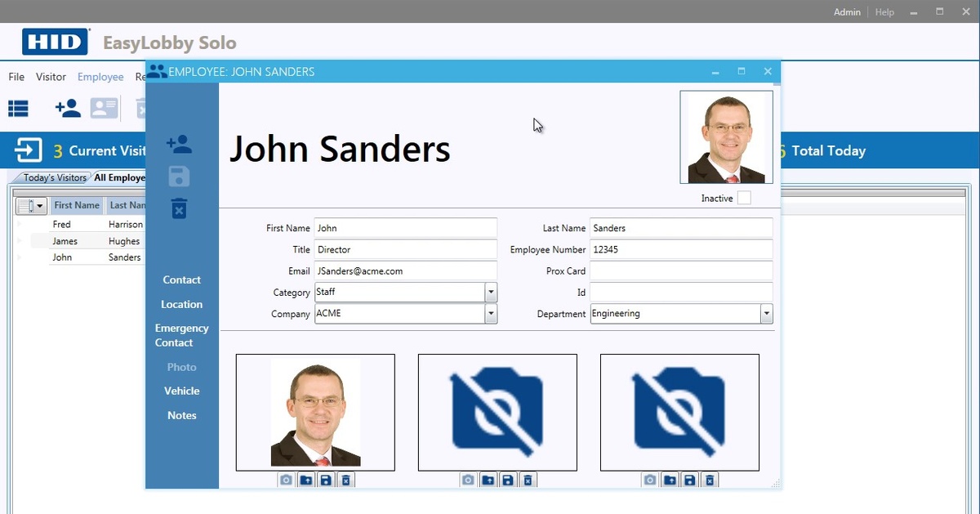Image resolution: width=980 pixels, height=514 pixels.
Task: Click add person icon in main toolbar
Action: pyautogui.click(x=67, y=108)
